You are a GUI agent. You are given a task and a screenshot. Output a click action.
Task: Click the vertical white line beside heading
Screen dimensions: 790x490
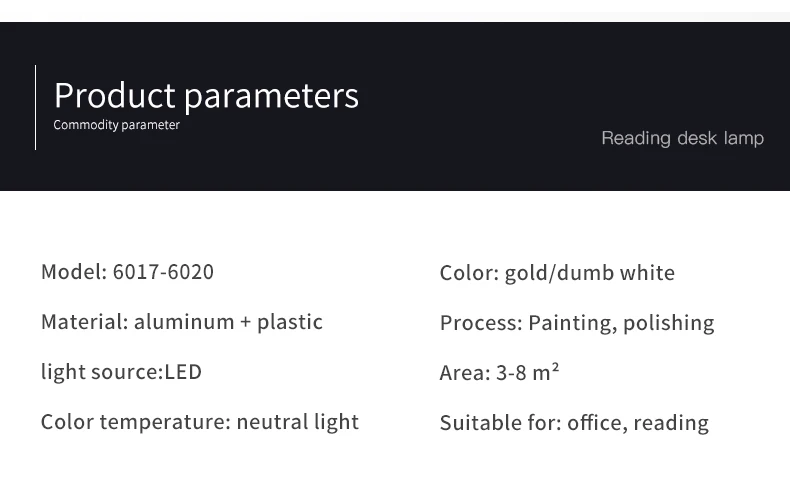pos(35,107)
